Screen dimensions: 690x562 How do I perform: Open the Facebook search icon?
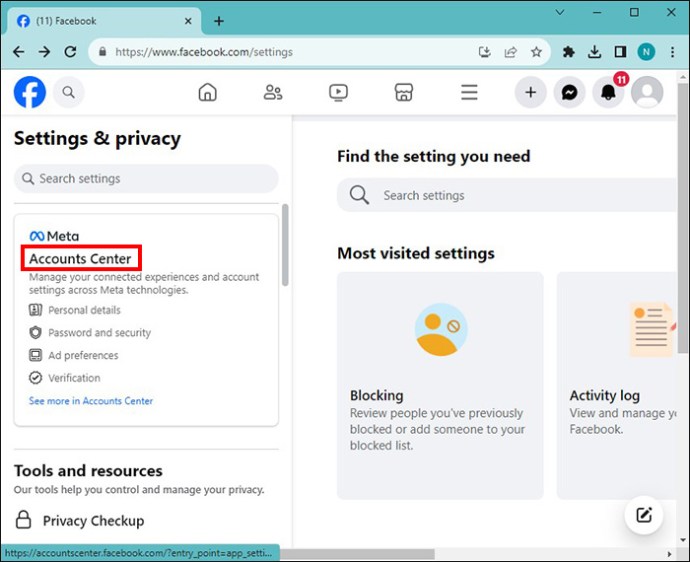coord(68,92)
